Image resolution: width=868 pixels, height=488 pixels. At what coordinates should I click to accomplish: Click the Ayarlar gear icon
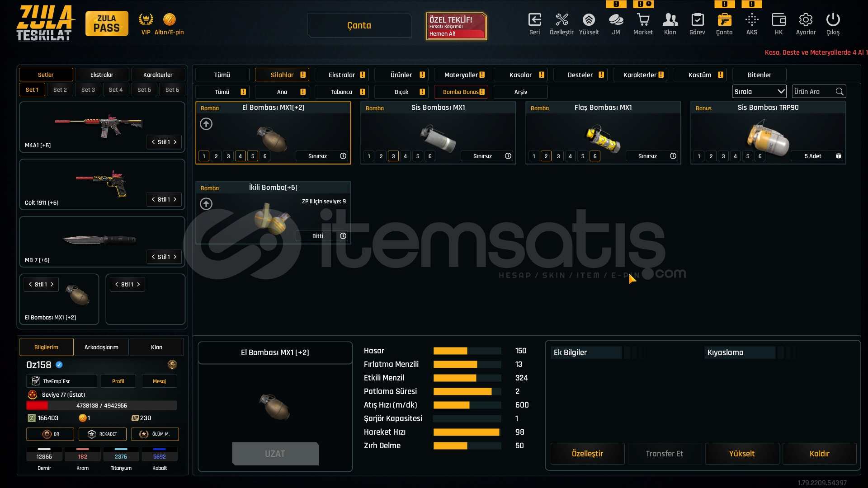[806, 20]
